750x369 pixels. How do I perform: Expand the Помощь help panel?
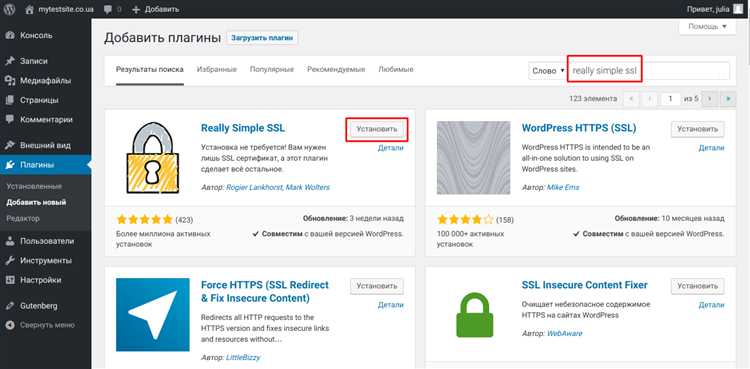707,26
